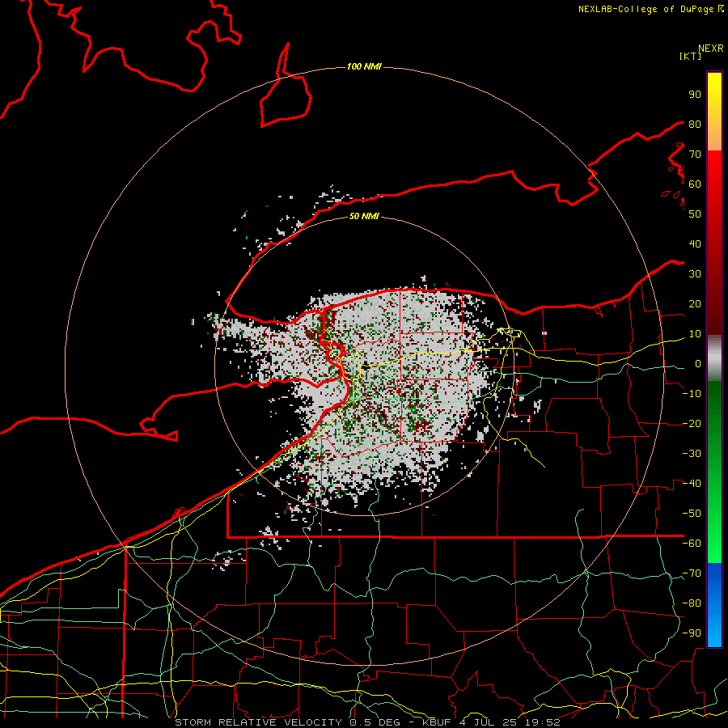Click the -10 knot scale label

(692, 394)
